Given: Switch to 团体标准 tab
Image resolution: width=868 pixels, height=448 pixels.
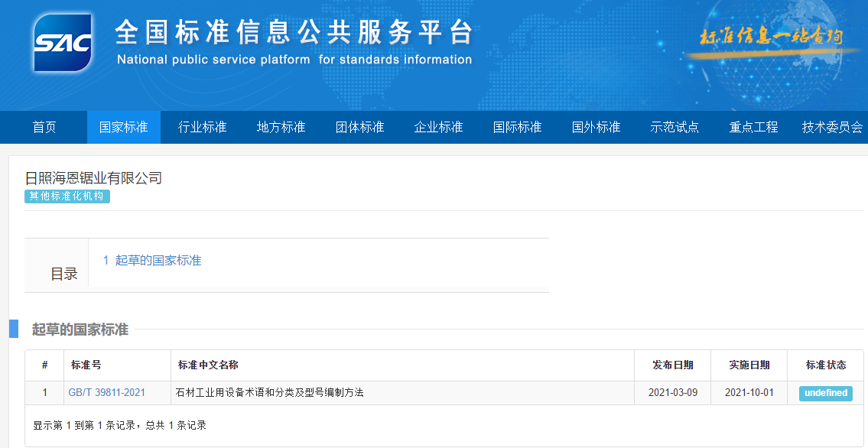Looking at the screenshot, I should point(359,127).
